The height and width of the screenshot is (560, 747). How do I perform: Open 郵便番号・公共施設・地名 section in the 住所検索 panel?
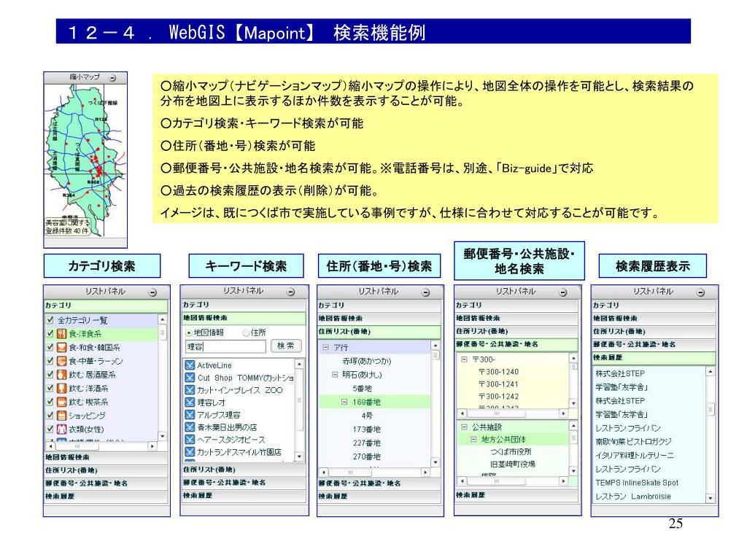(379, 483)
